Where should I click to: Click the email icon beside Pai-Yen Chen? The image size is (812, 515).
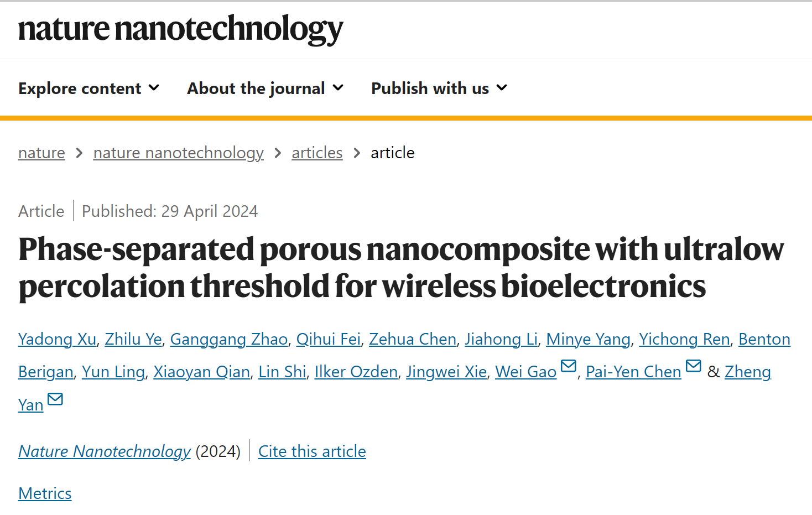[693, 366]
